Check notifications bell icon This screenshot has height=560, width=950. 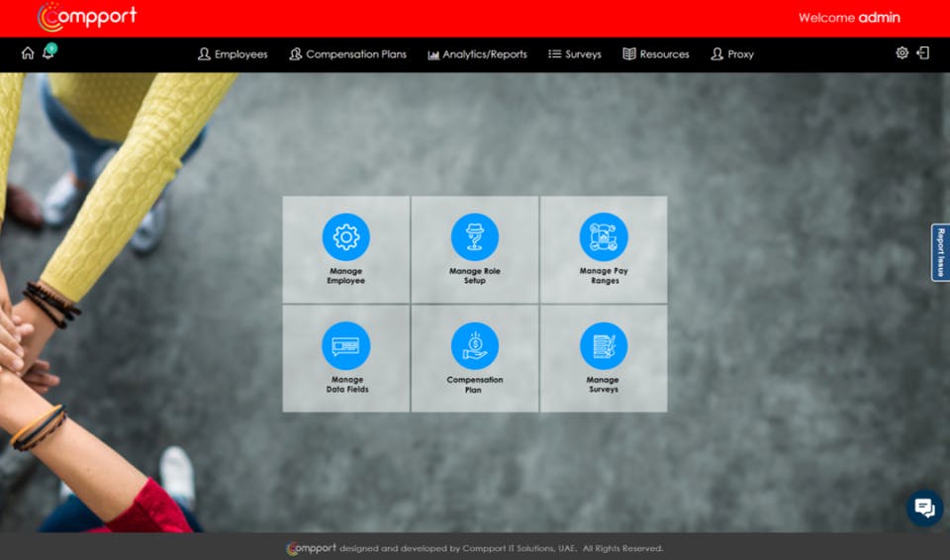pyautogui.click(x=49, y=52)
